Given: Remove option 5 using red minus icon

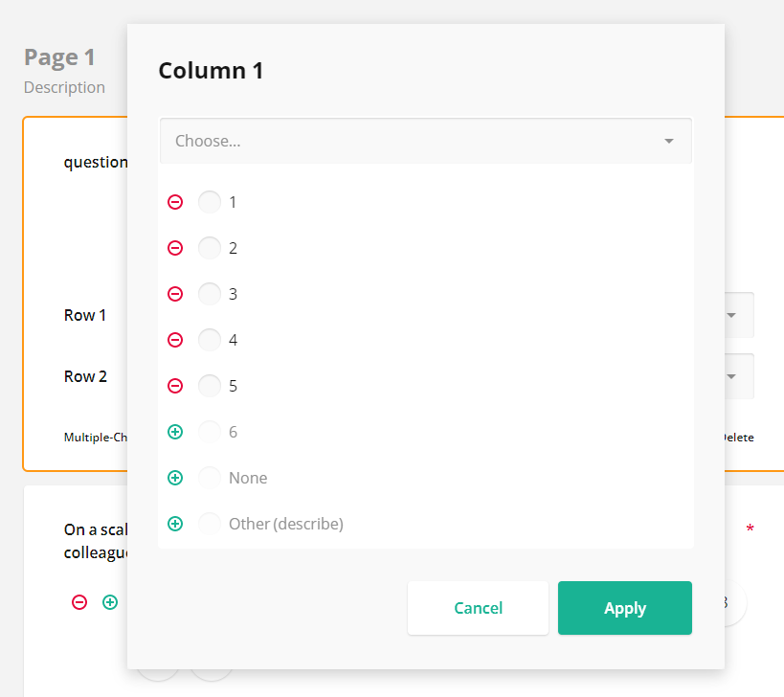Looking at the screenshot, I should coord(175,386).
